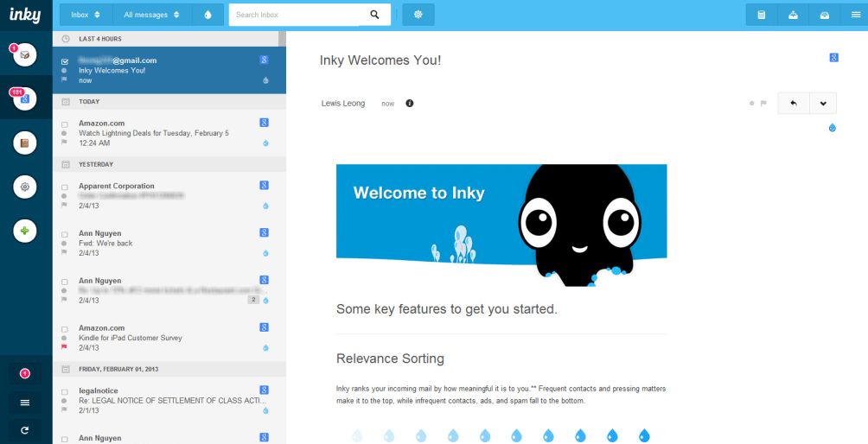Screen dimensions: 868x444
Task: Click the magnifier search icon
Action: coord(374,15)
